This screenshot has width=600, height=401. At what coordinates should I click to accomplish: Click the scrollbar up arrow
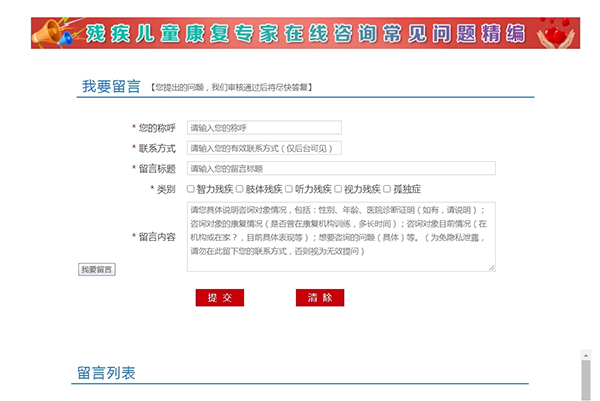point(586,354)
